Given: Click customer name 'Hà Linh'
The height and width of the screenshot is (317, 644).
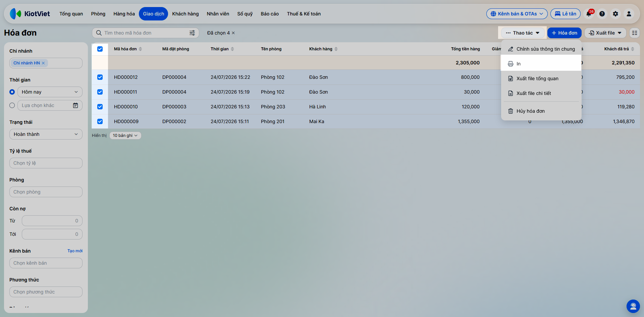Looking at the screenshot, I should 318,107.
